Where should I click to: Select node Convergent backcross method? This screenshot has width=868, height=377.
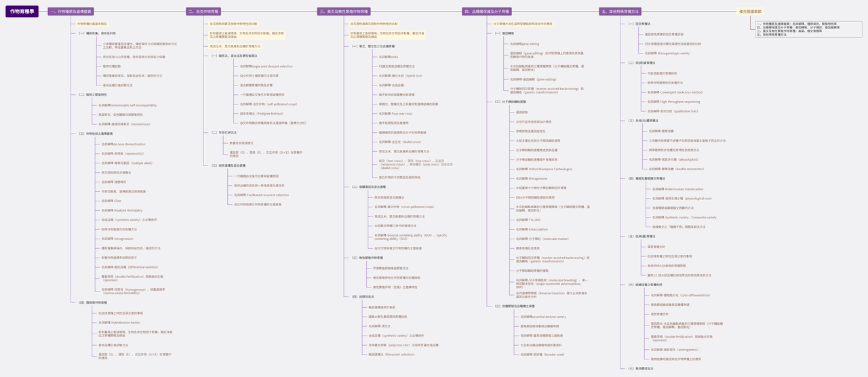[x=675, y=92]
